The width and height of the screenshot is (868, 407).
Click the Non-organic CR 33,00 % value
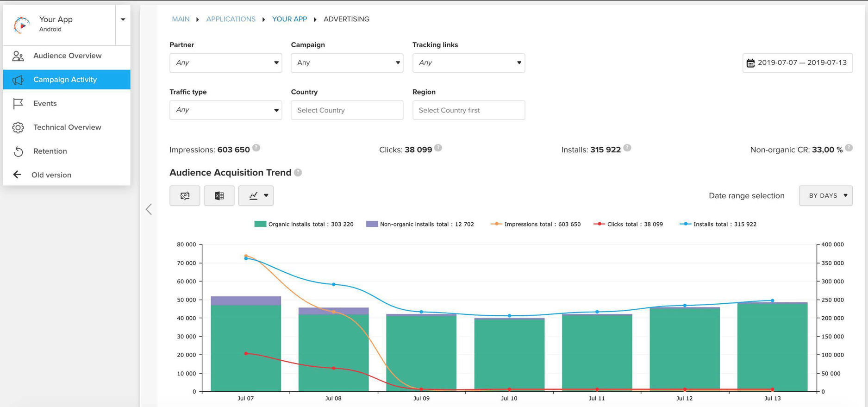827,150
